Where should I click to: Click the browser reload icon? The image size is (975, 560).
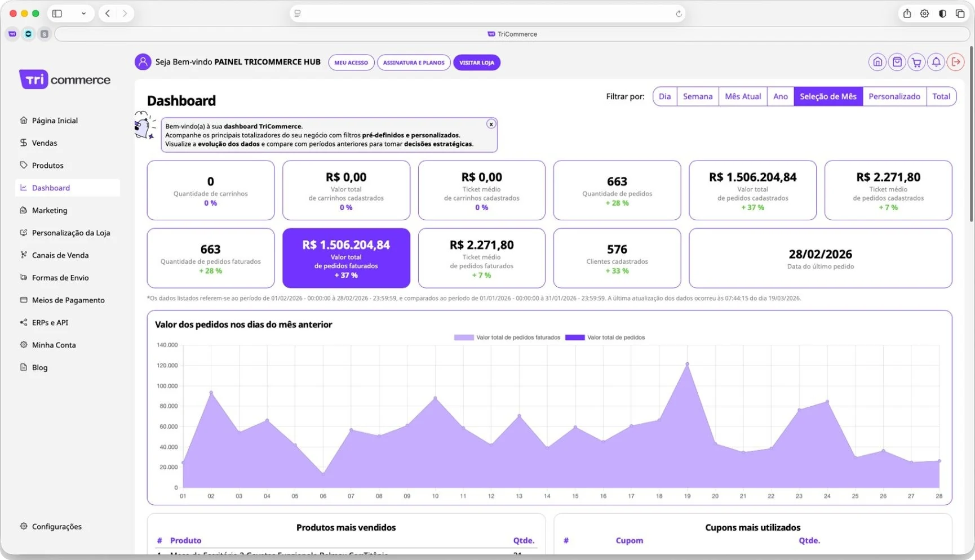point(679,14)
